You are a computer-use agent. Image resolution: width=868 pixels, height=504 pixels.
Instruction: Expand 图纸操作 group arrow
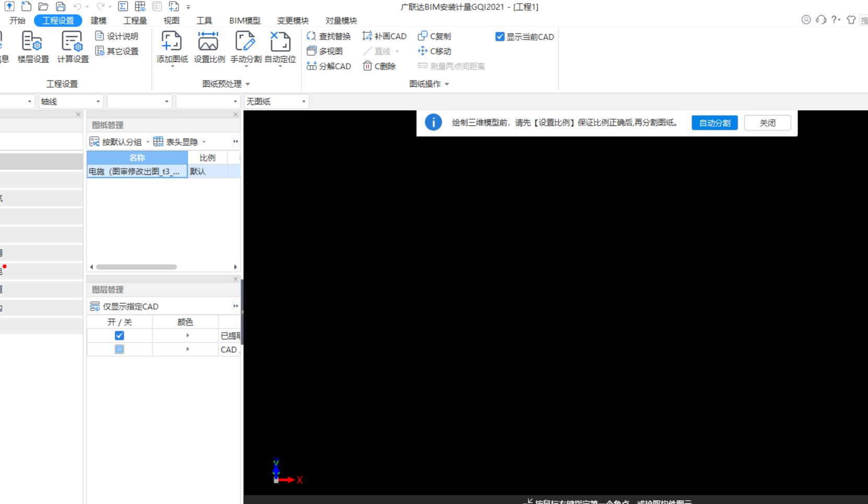tap(447, 84)
